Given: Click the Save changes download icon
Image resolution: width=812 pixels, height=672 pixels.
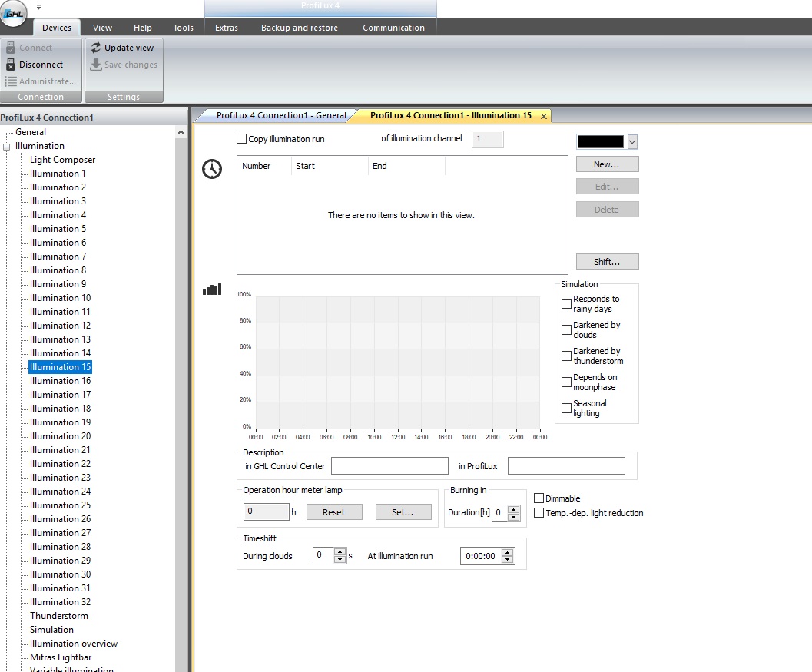Looking at the screenshot, I should [96, 65].
